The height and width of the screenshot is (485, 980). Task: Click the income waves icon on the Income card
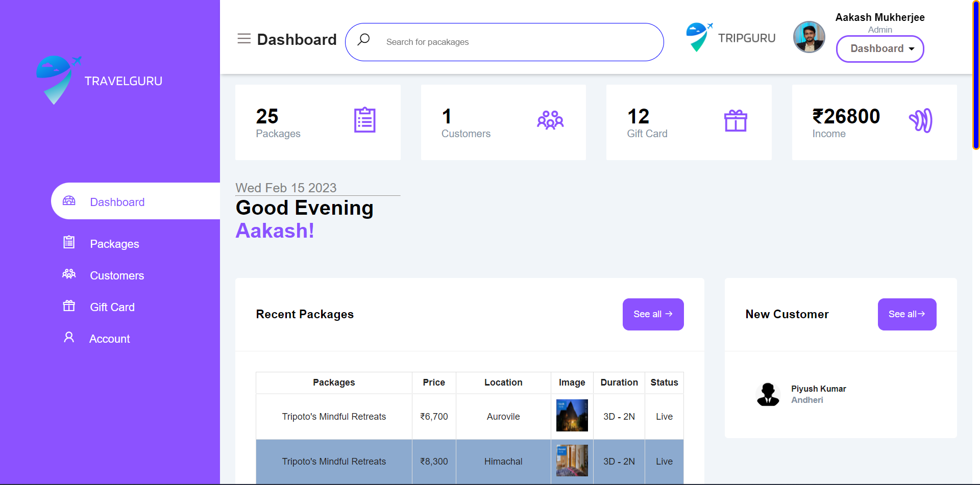tap(921, 121)
